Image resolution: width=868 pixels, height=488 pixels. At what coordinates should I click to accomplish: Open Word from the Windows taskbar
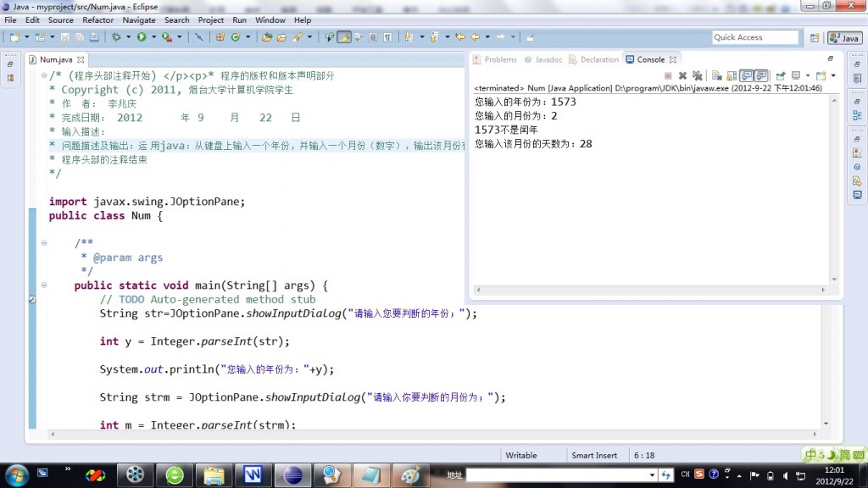point(253,474)
